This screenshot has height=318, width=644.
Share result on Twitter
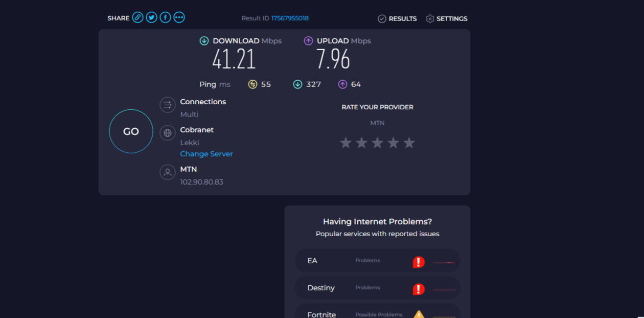(x=151, y=17)
